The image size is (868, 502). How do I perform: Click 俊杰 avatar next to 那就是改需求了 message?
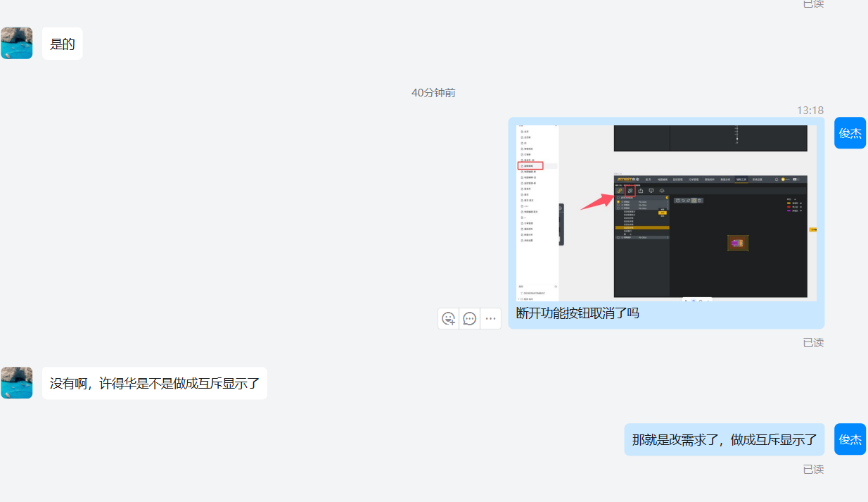[850, 439]
